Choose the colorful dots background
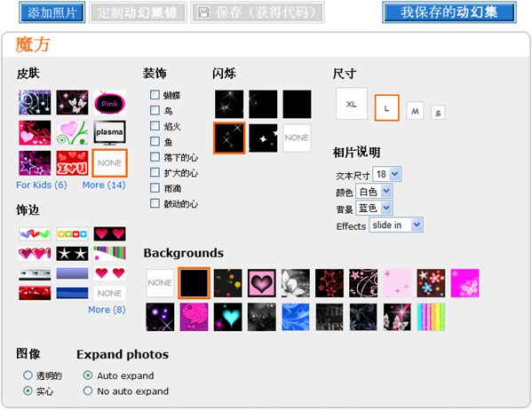Screen dimensions: 532x410 228,283
